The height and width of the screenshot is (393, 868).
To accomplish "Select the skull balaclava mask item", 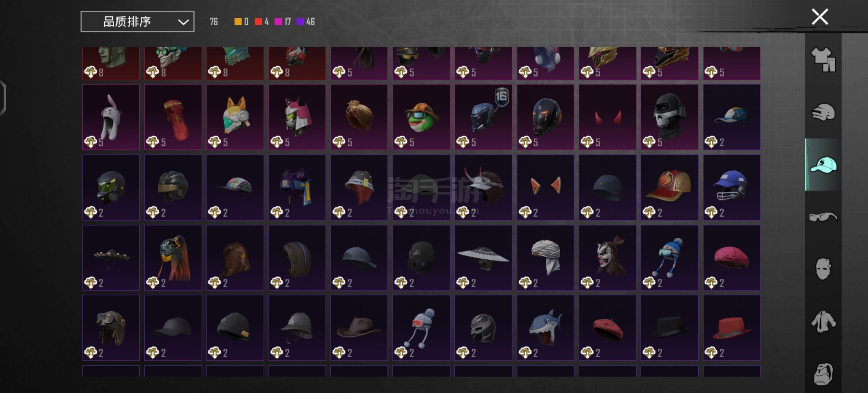I will point(670,117).
